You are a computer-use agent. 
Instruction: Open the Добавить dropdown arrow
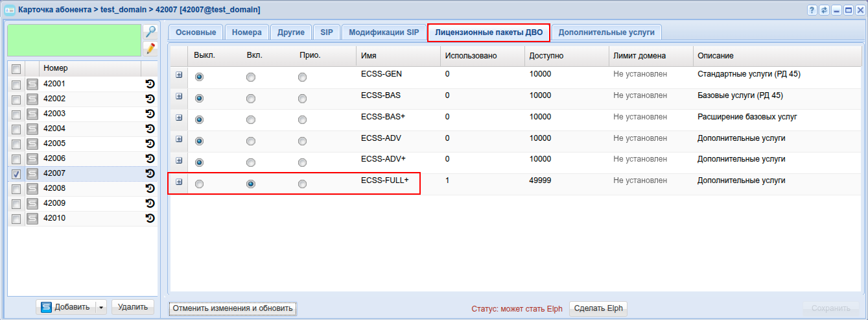pos(100,308)
